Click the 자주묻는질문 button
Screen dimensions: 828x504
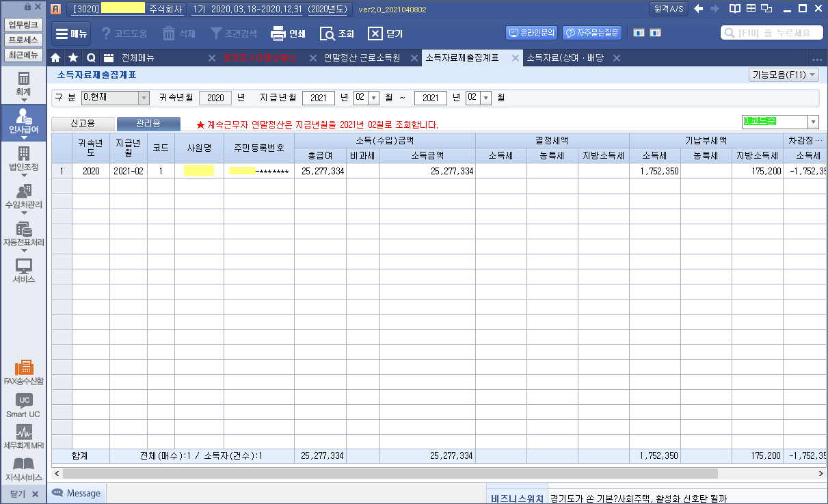tap(592, 33)
